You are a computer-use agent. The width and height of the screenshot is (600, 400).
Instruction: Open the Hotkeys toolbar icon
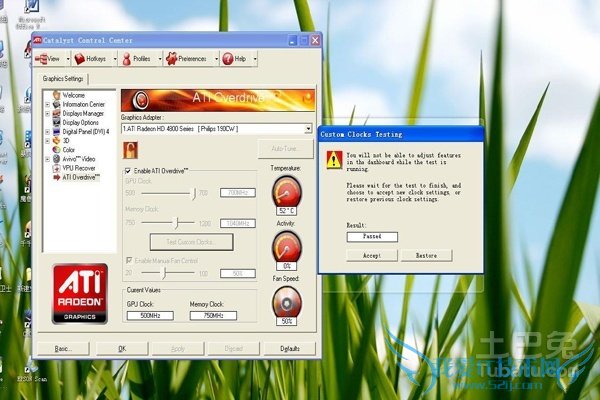point(80,59)
